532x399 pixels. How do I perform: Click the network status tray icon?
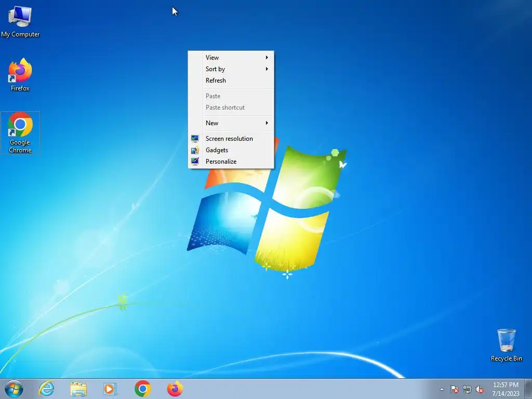[x=467, y=389]
